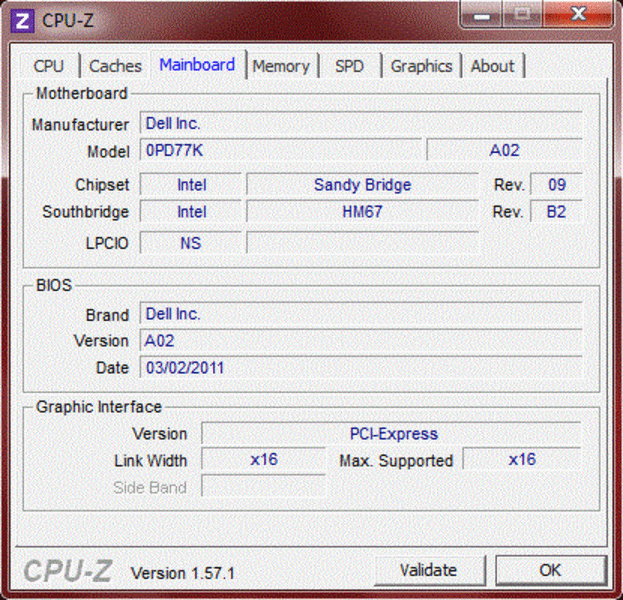The width and height of the screenshot is (623, 600).
Task: Select the Mainboard tab
Action: pyautogui.click(x=197, y=65)
